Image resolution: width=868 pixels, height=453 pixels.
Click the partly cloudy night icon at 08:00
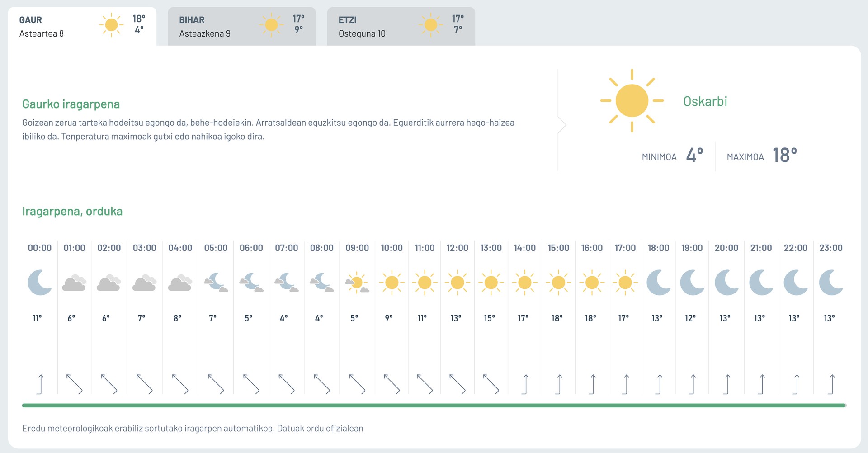click(321, 283)
